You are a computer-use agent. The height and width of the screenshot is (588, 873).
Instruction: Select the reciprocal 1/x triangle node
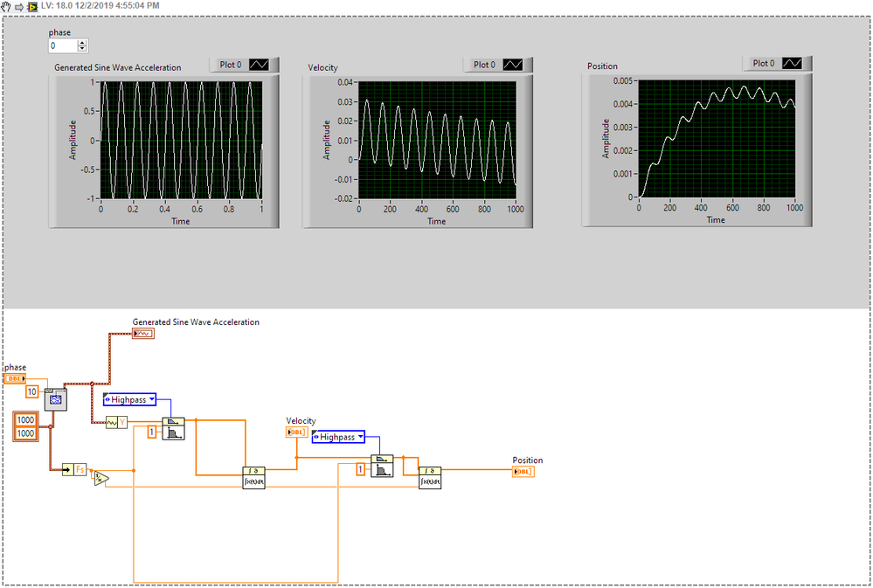101,478
